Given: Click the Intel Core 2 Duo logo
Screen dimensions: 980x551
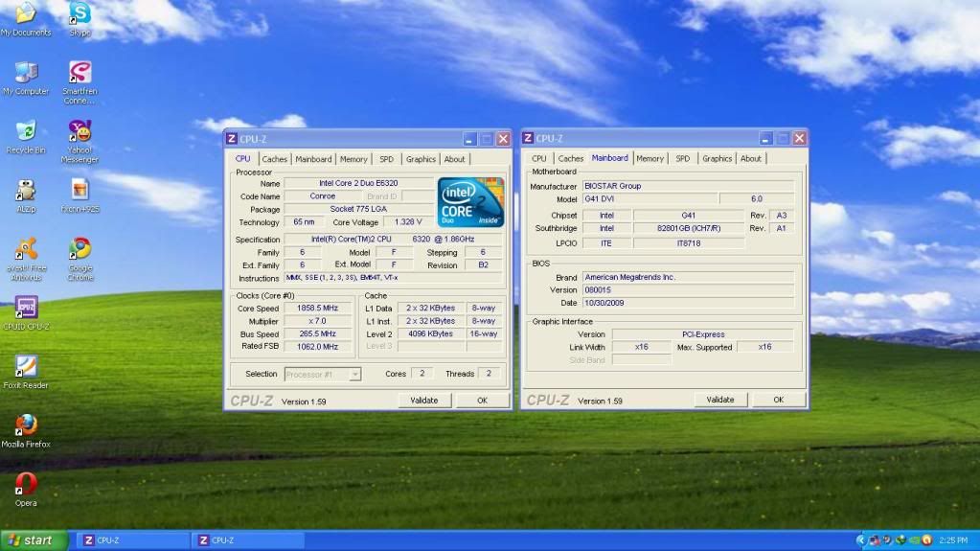Looking at the screenshot, I should coord(470,202).
